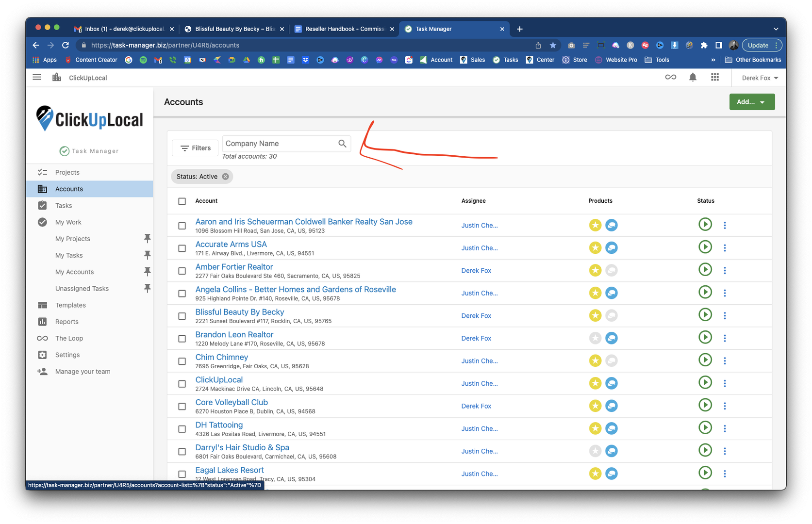Click assignee Justin Che... for DH Tattooing
The image size is (812, 524).
(480, 428)
